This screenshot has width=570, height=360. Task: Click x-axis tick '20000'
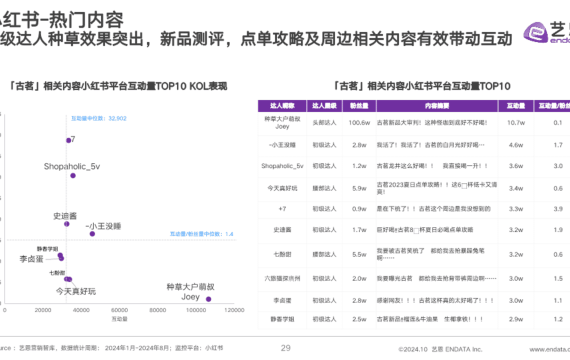pos(43,310)
